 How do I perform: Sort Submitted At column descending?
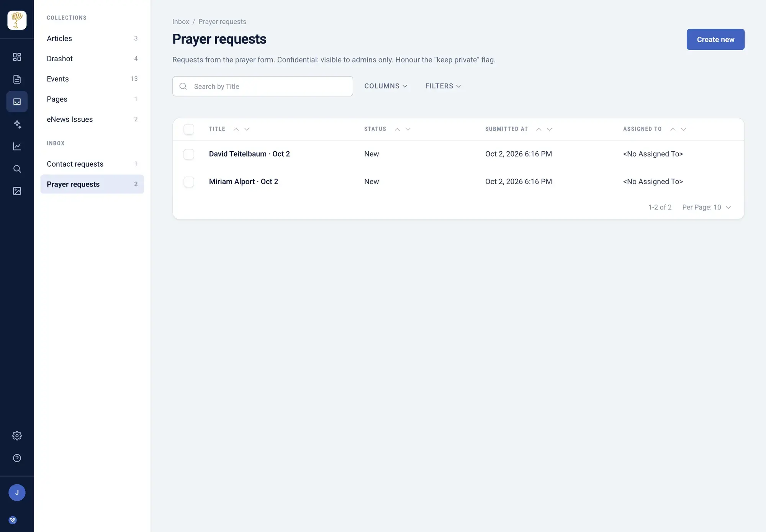[x=550, y=129]
